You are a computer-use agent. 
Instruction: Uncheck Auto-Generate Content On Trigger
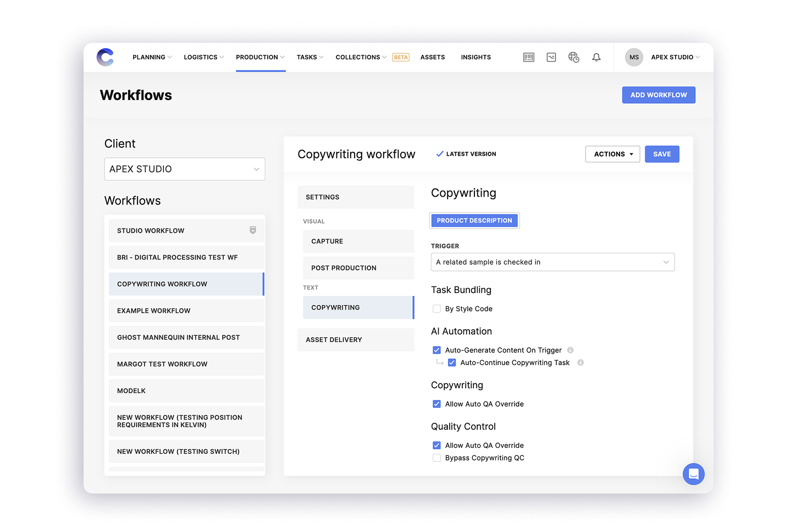tap(436, 350)
